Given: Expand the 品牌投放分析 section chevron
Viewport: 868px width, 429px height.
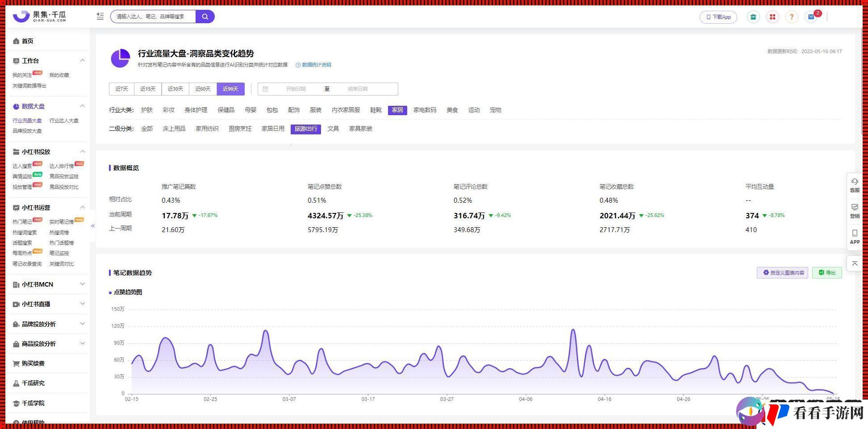Looking at the screenshot, I should pos(82,324).
